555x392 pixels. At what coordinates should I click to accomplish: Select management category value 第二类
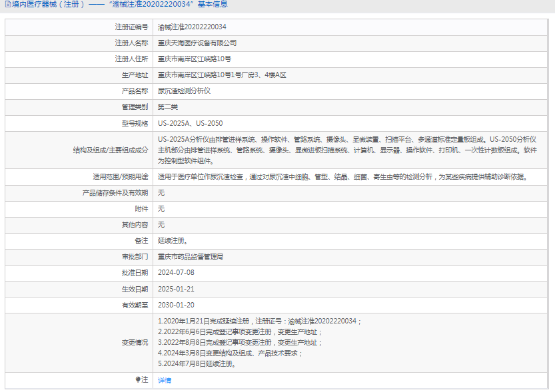point(168,107)
